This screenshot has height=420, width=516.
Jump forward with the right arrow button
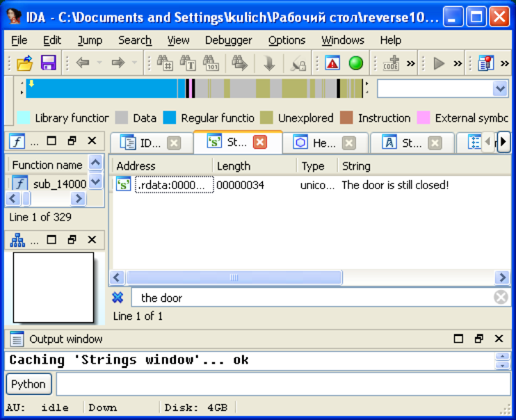(118, 62)
